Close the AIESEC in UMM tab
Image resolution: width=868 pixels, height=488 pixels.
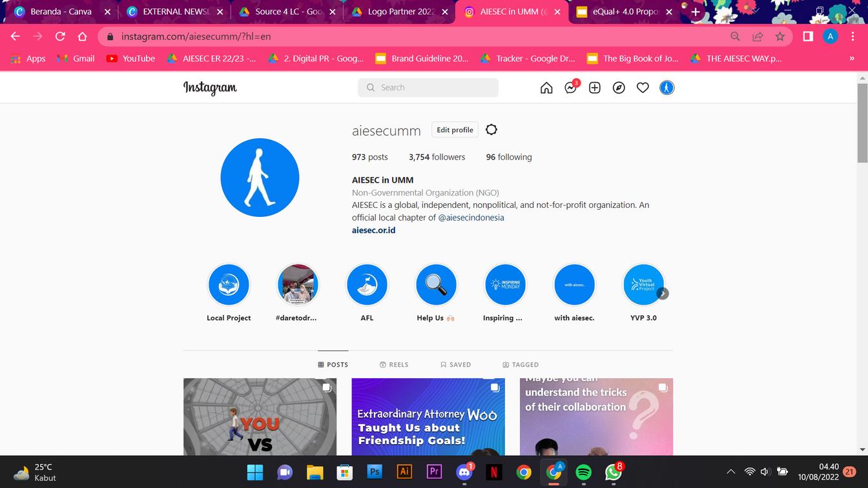pos(557,12)
